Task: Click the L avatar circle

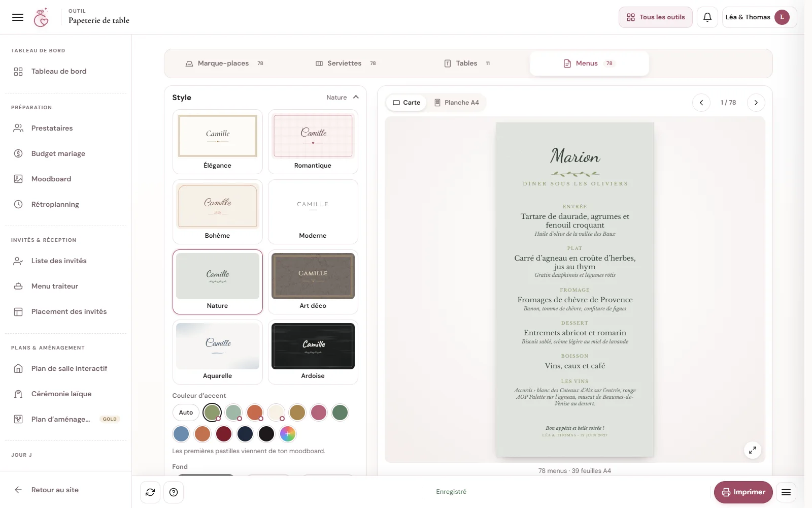Action: tap(782, 17)
